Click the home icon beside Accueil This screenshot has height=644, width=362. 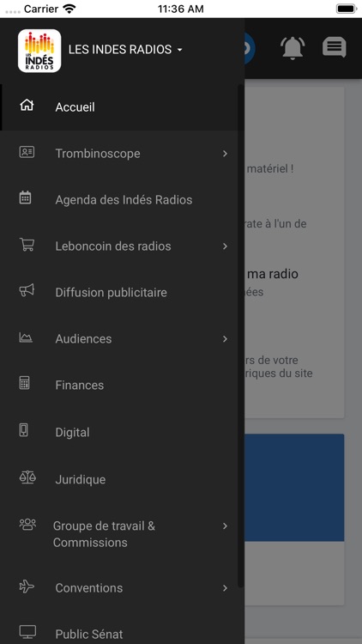pos(27,106)
